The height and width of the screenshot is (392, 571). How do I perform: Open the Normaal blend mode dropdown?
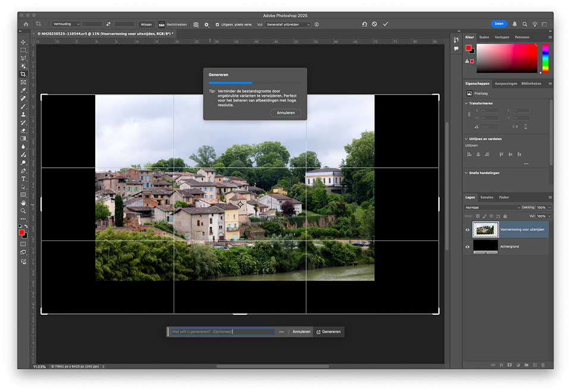492,208
